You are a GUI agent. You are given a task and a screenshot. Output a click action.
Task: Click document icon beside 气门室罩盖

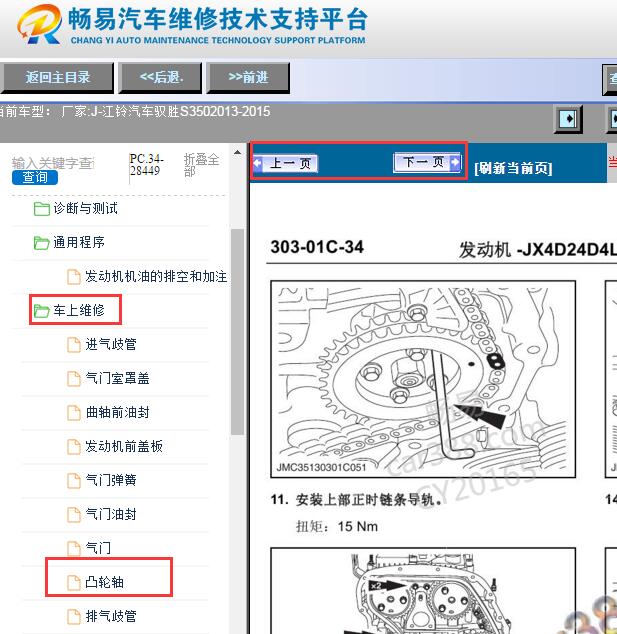click(74, 379)
